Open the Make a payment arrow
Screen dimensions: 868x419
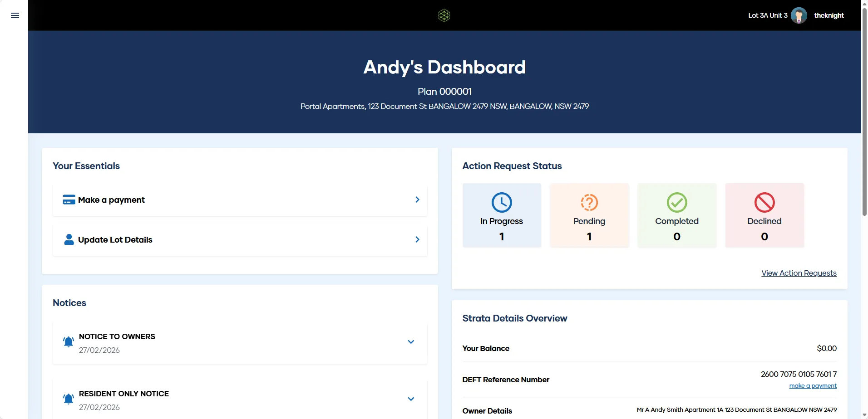(x=417, y=200)
